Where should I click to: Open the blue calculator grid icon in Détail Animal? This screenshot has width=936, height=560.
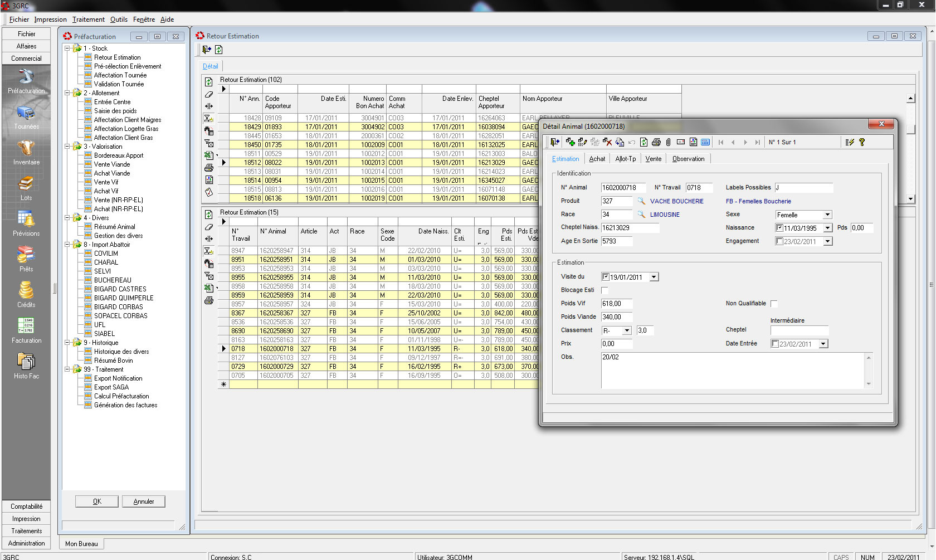tap(705, 142)
